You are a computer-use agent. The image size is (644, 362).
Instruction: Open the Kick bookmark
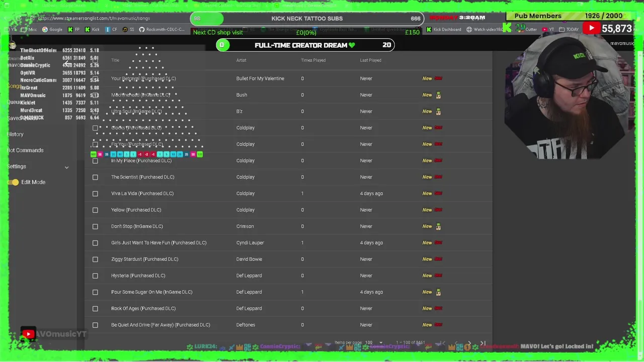(93, 30)
